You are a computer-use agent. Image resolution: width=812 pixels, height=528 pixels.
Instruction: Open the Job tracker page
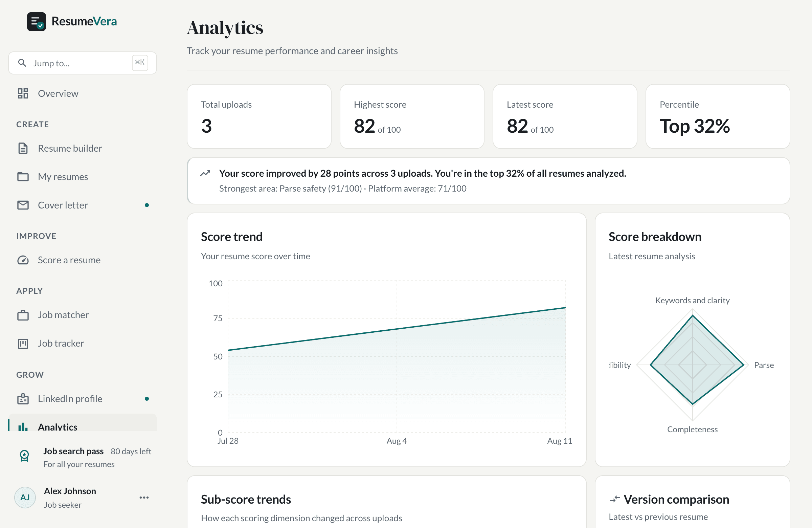coord(83,343)
